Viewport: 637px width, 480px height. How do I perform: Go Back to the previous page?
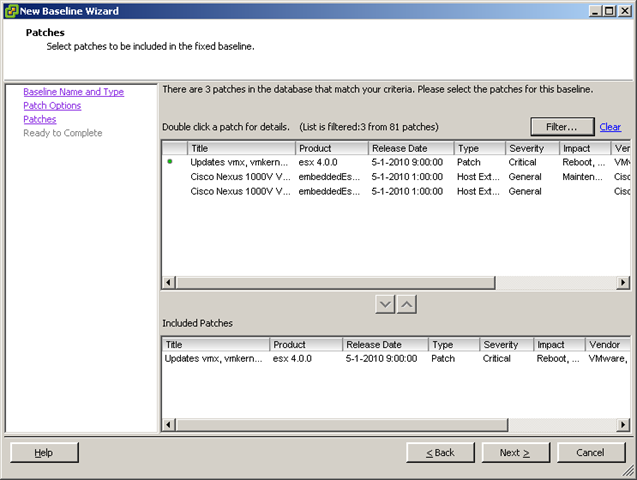(440, 452)
